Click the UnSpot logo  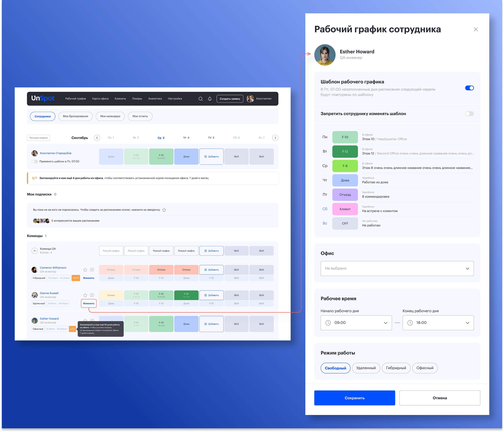(43, 98)
